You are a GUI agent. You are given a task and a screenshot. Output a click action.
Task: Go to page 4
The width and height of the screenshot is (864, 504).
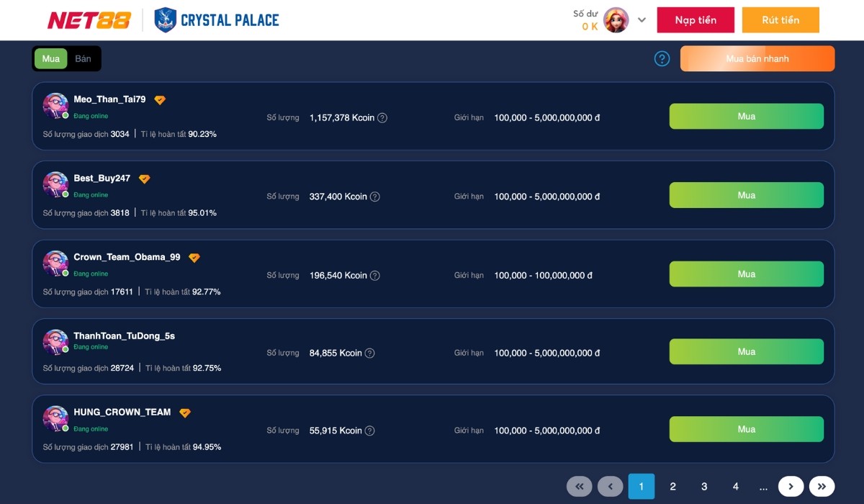coord(735,487)
